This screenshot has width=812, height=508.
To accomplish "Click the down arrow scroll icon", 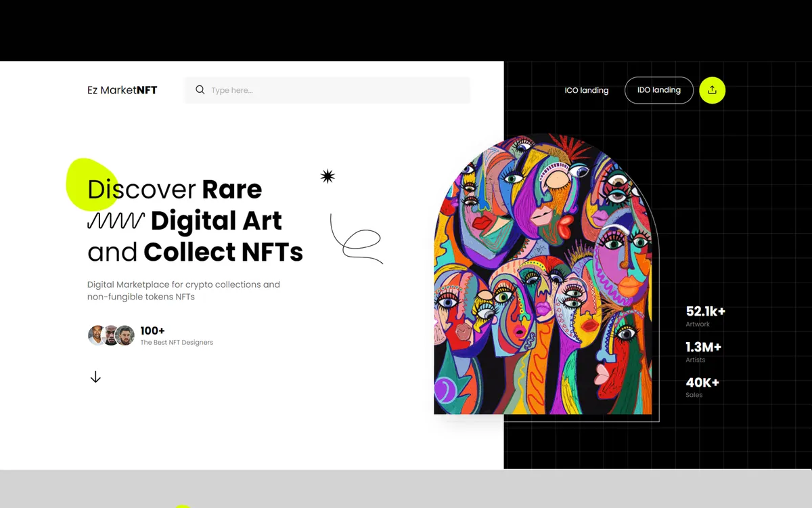I will [x=95, y=377].
